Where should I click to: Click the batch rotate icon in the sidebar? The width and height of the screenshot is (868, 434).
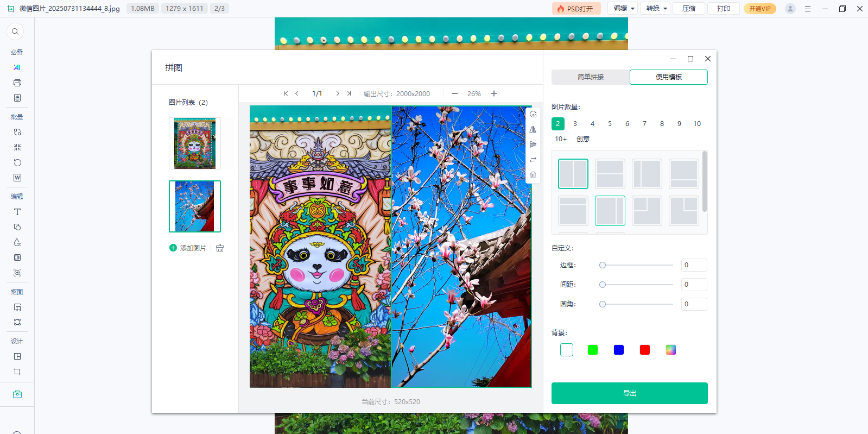click(17, 162)
